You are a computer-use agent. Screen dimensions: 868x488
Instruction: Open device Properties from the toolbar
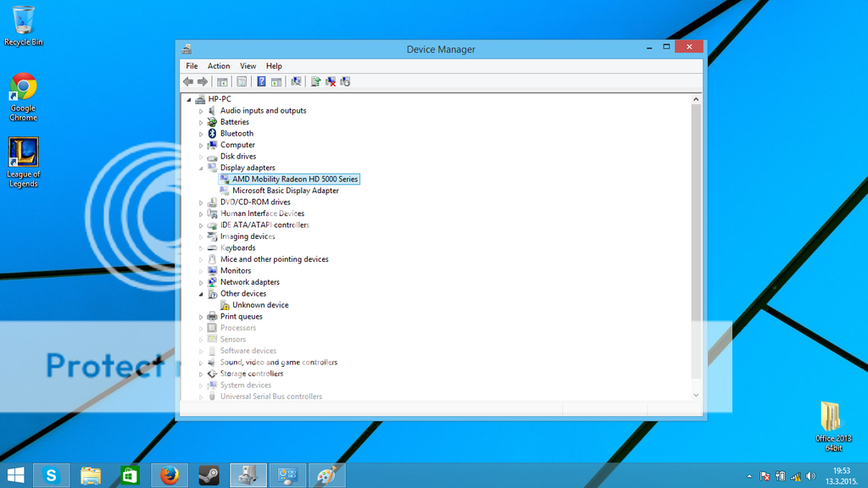click(242, 81)
